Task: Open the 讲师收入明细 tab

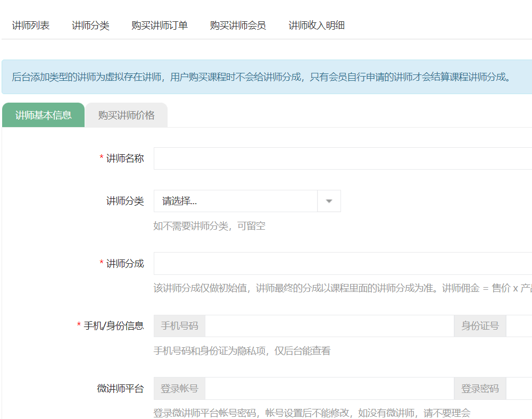Action: point(317,26)
